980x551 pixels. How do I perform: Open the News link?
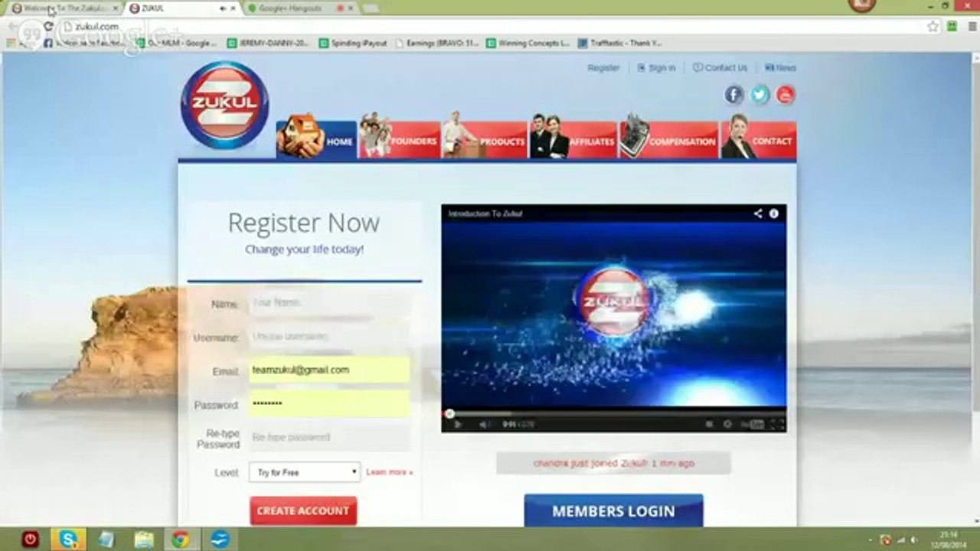tap(781, 68)
